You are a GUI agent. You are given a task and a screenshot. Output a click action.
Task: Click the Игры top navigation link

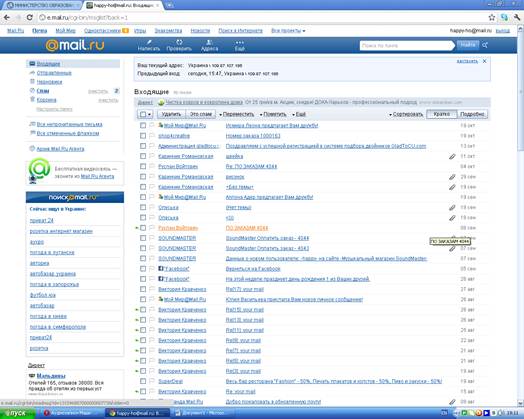tap(140, 31)
